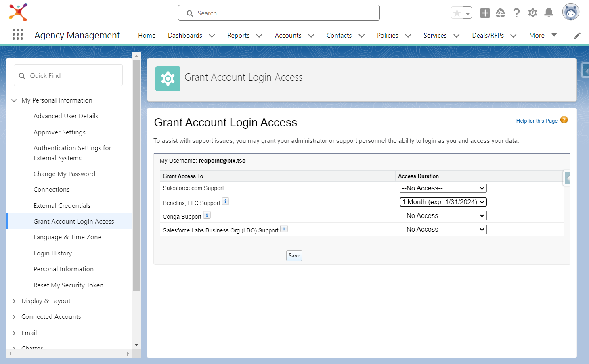This screenshot has height=364, width=589.
Task: Open the Dashboards tab dropdown chevron
Action: (212, 36)
